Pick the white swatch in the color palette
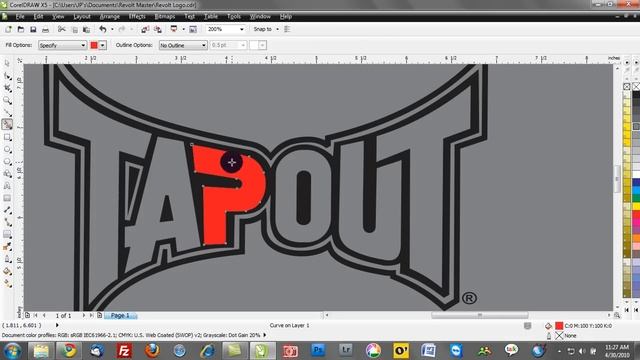640x360 pixels. click(636, 175)
